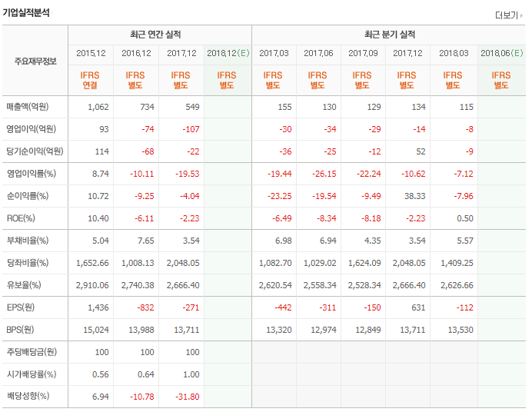Select the 영업이익률(%) row label
The height and width of the screenshot is (412, 532).
pos(32,174)
